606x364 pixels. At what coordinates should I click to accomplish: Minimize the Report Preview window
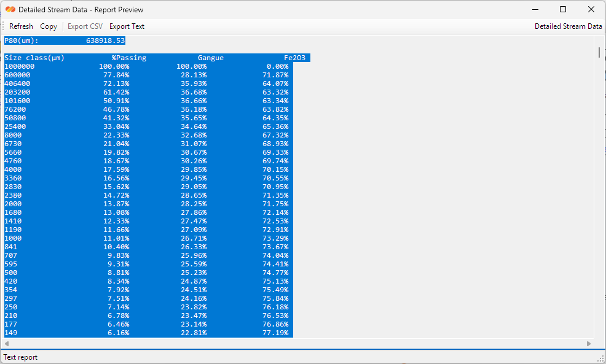(535, 10)
